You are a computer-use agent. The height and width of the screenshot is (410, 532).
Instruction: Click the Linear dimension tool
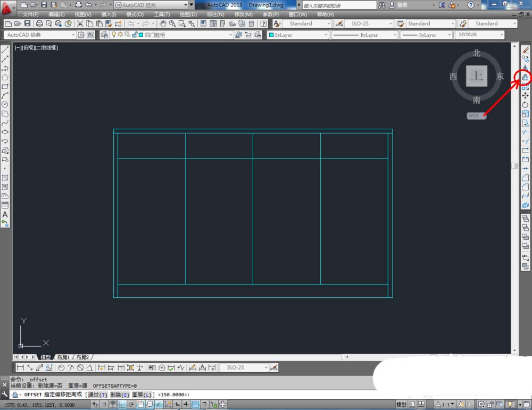pos(20,367)
